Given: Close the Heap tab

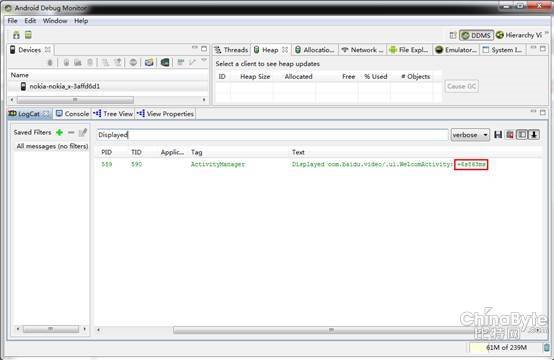Looking at the screenshot, I should pyautogui.click(x=285, y=50).
